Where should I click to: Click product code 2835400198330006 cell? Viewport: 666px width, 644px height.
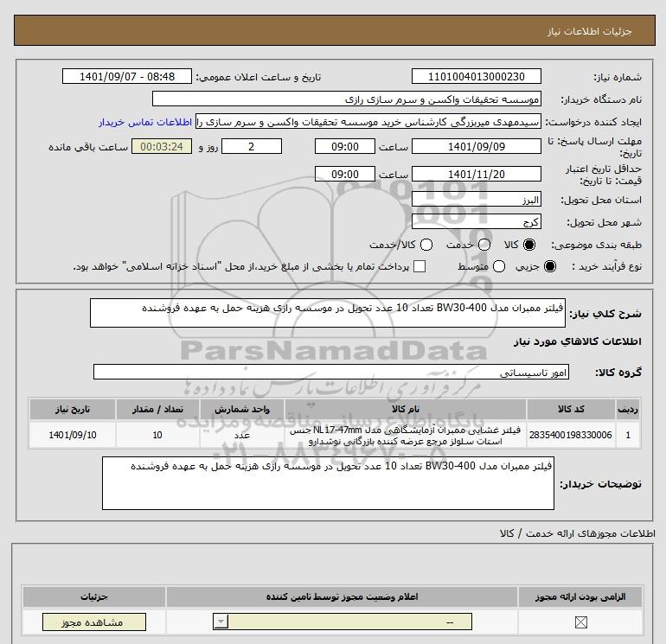click(x=571, y=435)
